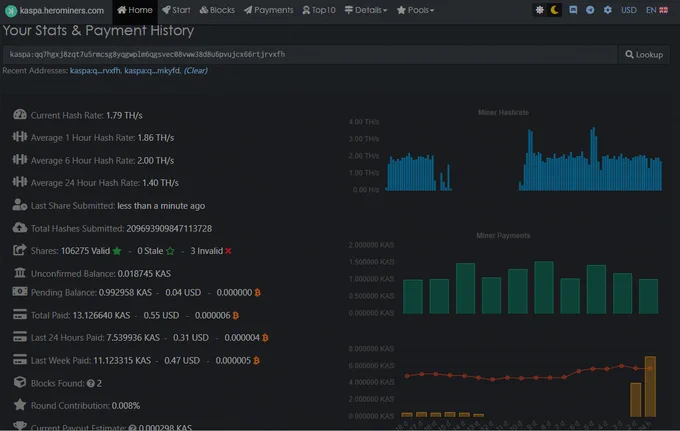Open the Blocks page

coord(217,10)
